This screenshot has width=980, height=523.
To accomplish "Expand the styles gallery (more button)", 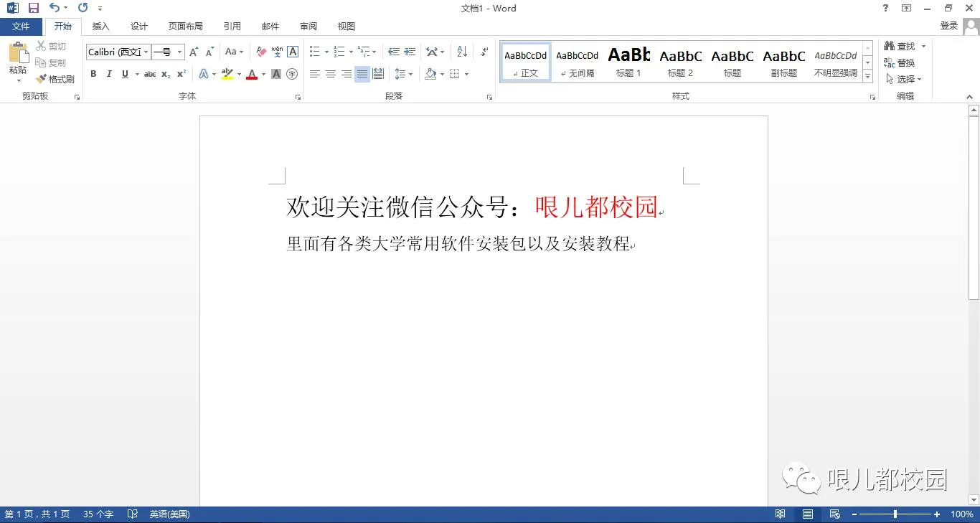I will 867,76.
